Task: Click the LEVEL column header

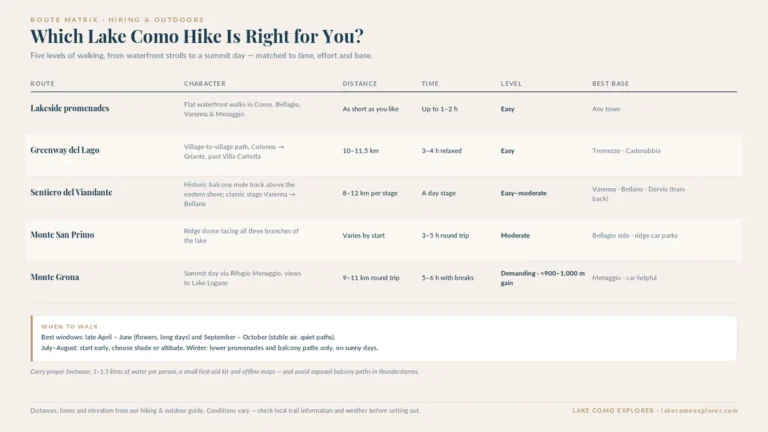Action: (511, 84)
